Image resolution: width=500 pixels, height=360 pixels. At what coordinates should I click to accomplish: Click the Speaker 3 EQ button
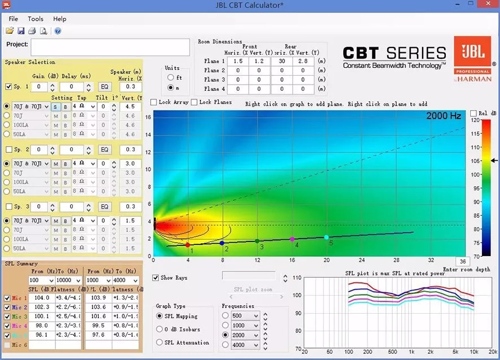pyautogui.click(x=105, y=207)
